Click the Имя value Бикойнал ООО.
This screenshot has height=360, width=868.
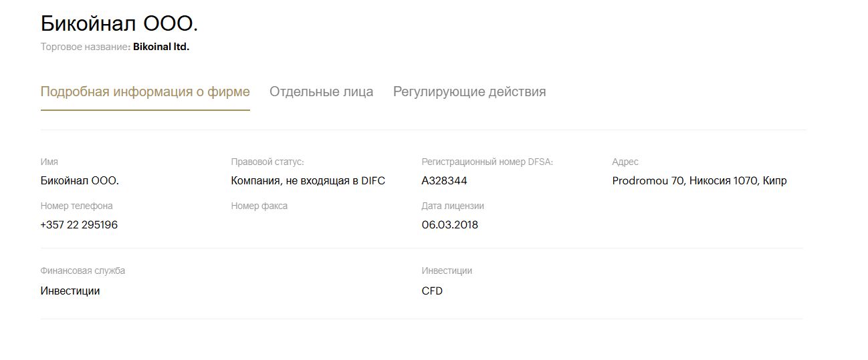point(80,181)
